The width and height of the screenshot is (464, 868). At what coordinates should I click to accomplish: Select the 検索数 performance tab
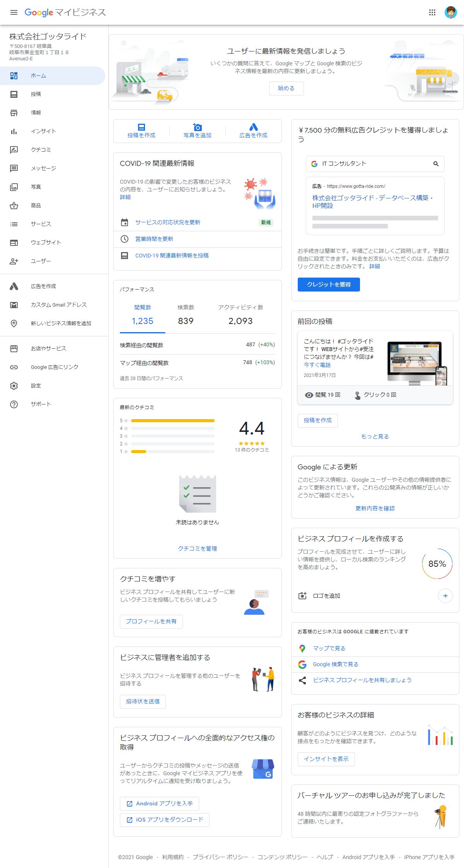coord(186,315)
